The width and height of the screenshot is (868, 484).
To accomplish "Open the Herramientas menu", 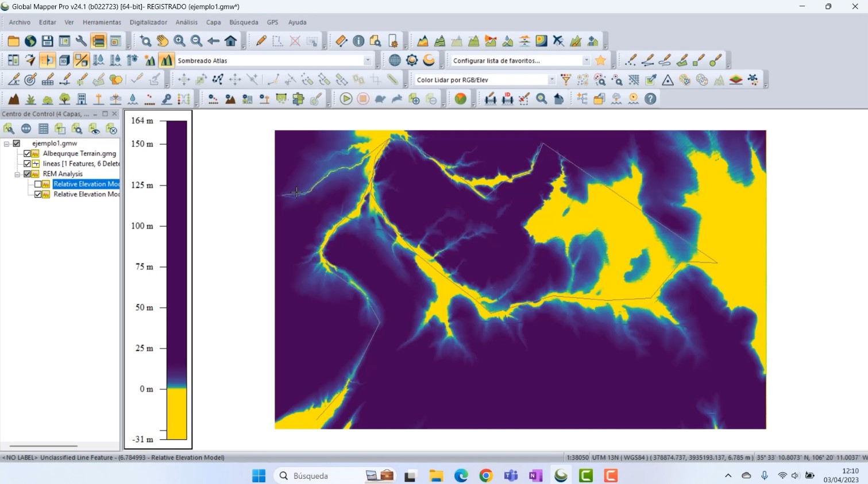I will [x=101, y=22].
